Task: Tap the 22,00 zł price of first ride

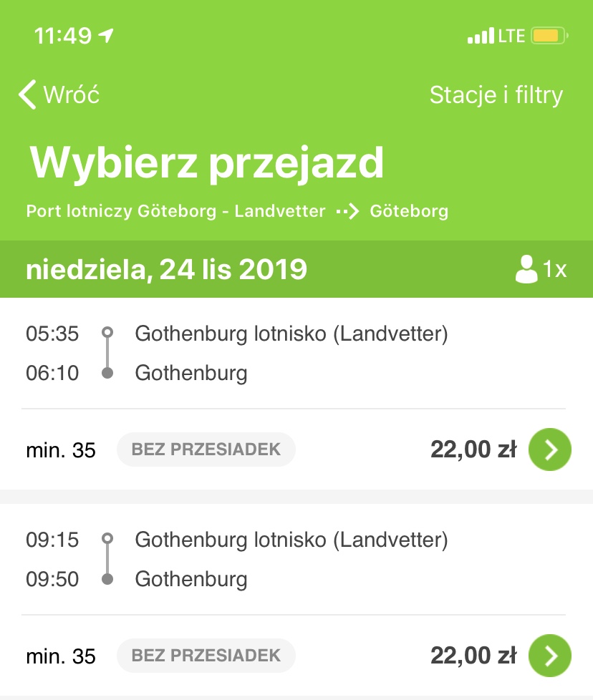Action: point(473,449)
